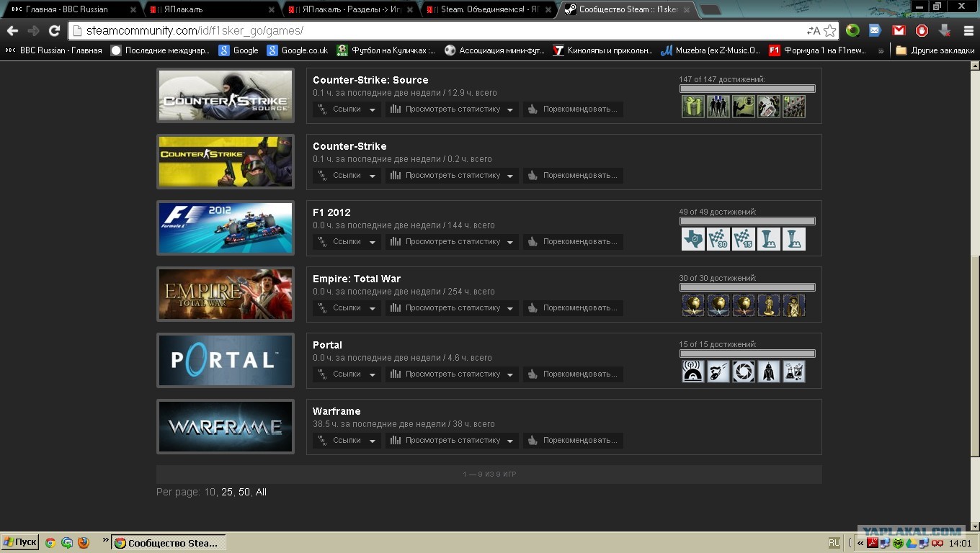Open the blue envelope mail extension

point(875,31)
